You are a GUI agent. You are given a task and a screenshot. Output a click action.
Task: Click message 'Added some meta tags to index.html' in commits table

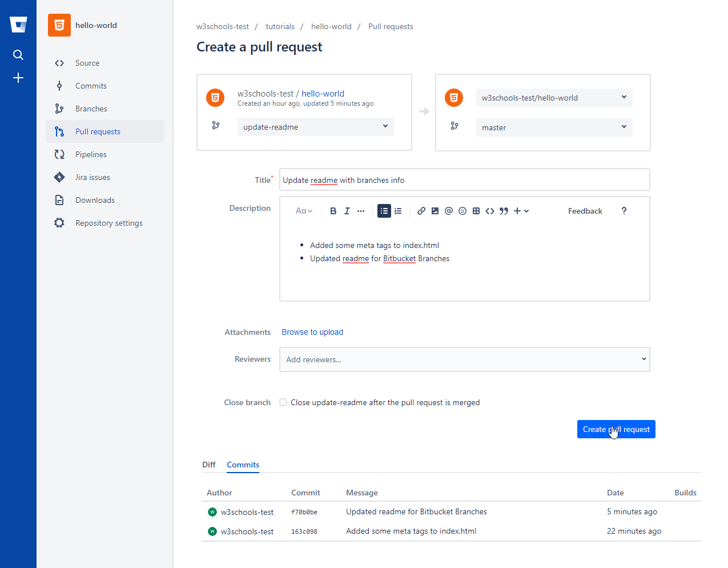pos(411,531)
